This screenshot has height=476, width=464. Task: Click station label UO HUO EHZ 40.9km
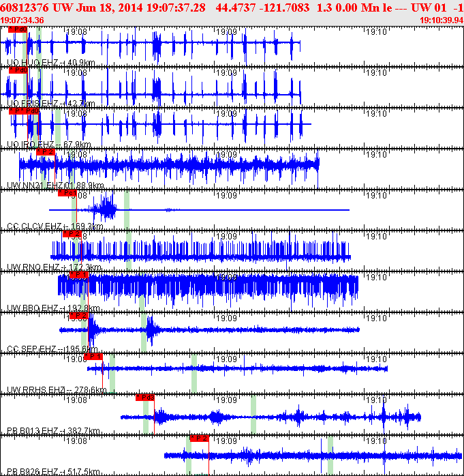(50, 63)
